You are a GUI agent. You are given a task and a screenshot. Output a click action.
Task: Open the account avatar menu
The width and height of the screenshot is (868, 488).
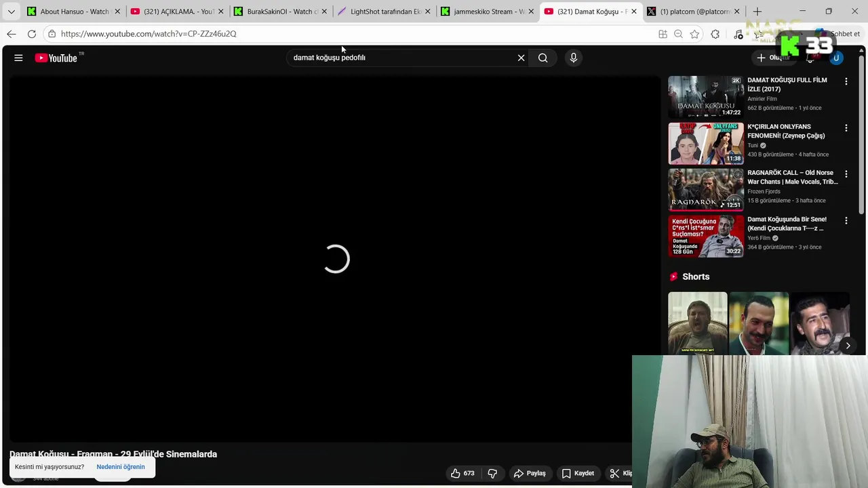pyautogui.click(x=836, y=58)
